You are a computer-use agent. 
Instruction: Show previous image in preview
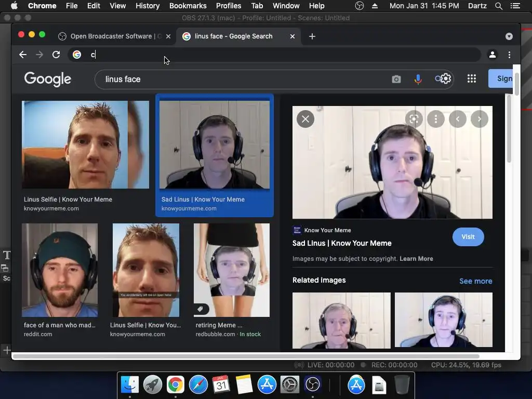point(458,119)
